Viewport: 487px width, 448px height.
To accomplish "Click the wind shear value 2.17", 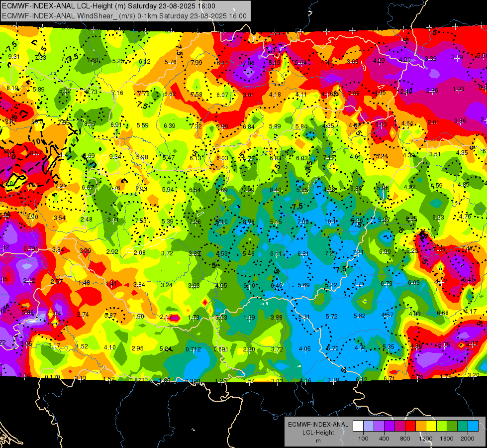I will 166,317.
